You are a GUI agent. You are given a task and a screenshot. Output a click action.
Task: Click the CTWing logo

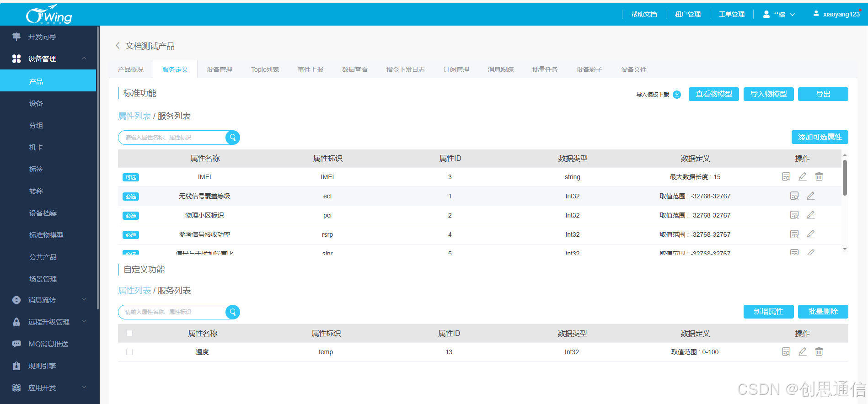(x=49, y=14)
